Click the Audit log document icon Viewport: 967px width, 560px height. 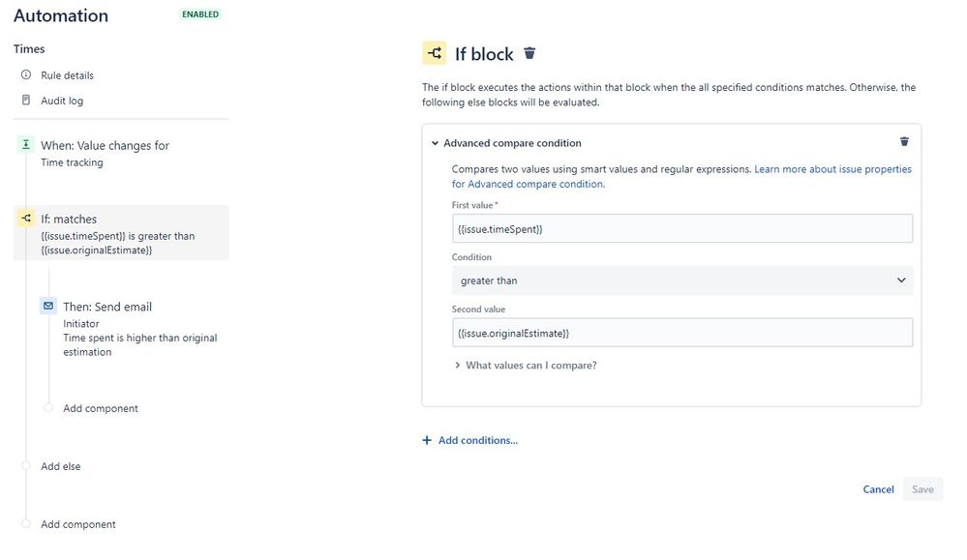[x=26, y=100]
